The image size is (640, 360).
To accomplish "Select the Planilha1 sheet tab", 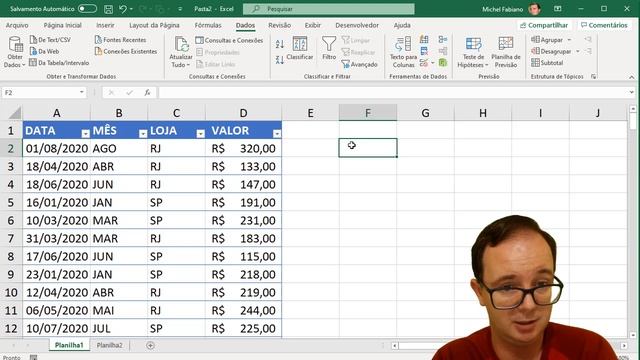I will click(x=69, y=345).
